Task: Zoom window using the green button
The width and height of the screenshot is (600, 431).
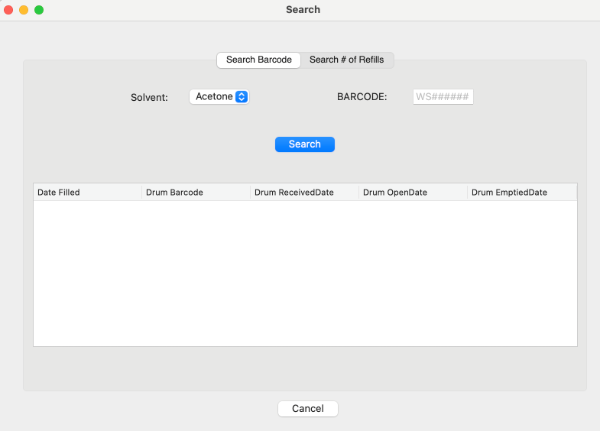Action: pyautogui.click(x=39, y=9)
